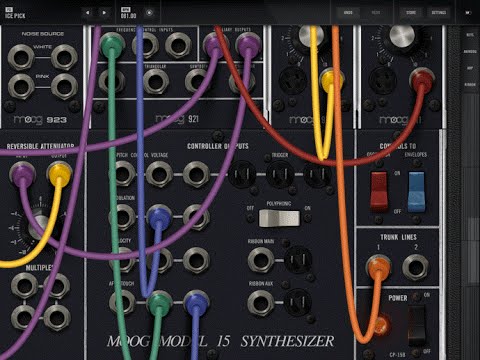Tap the blue-plugged Aftertouch output jack
The width and height of the screenshot is (480, 360).
point(196,303)
